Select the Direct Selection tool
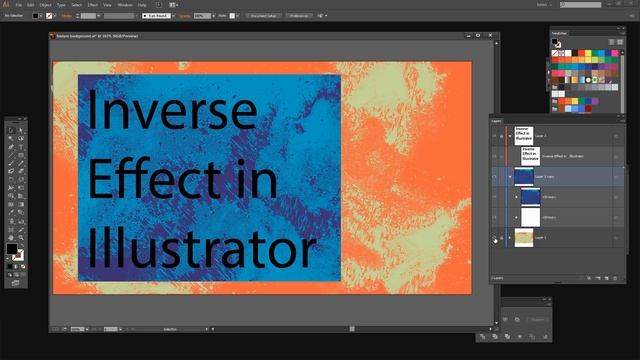 point(21,131)
